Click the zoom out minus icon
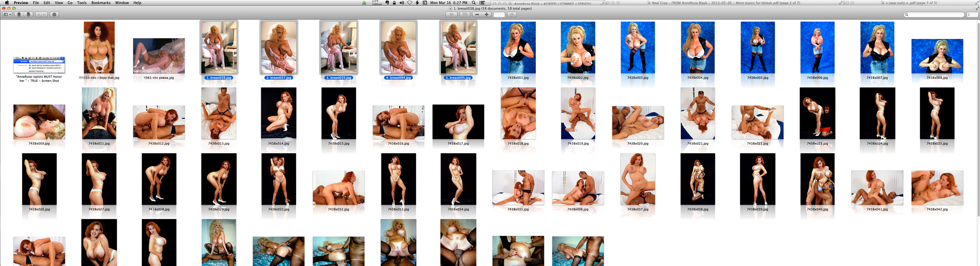 point(477,15)
